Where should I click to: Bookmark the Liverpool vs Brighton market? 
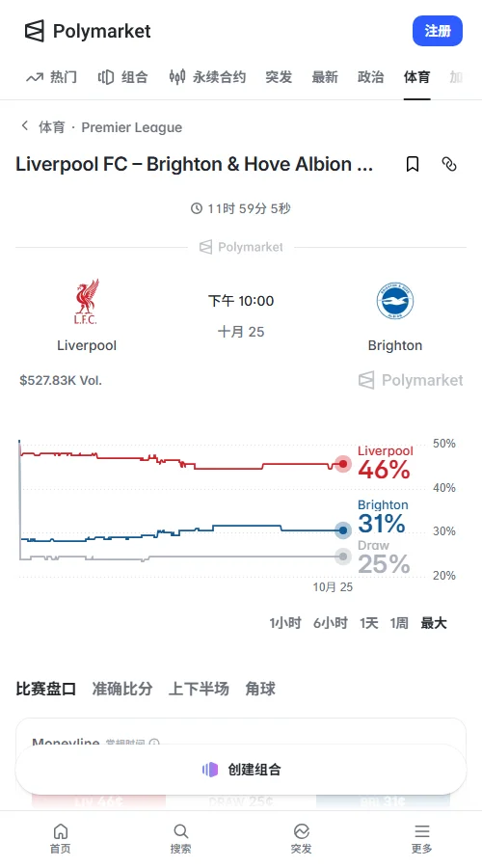(x=413, y=164)
